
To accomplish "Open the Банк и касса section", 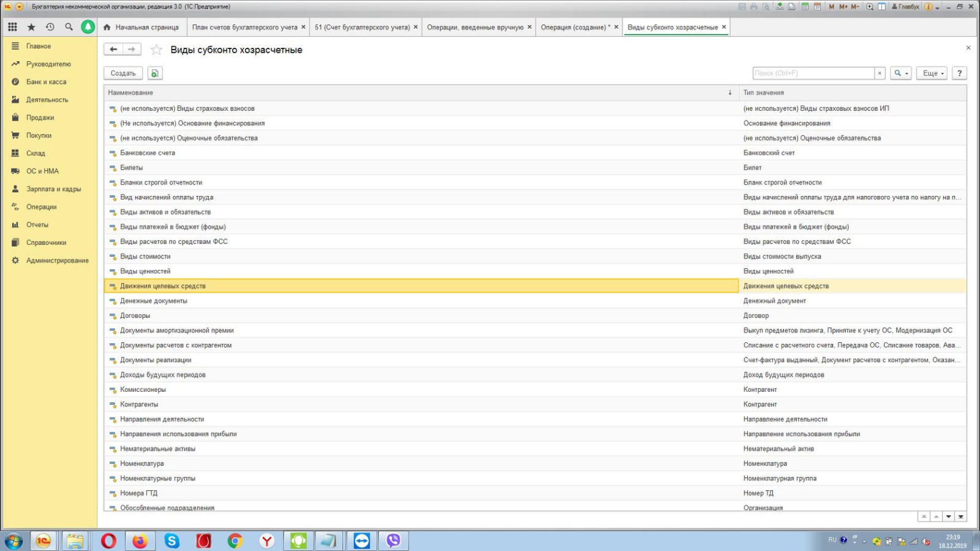I will [x=46, y=82].
